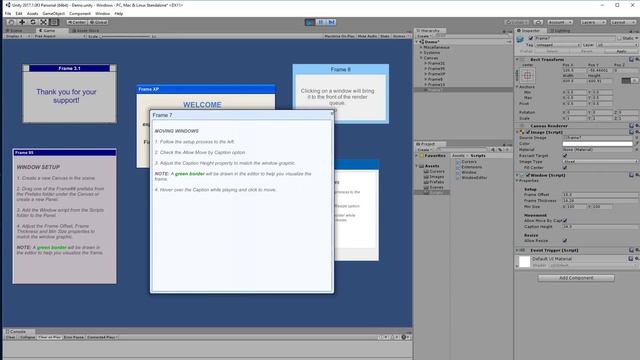This screenshot has width=640, height=360.
Task: Click the Pos X input field
Action: 574,70
